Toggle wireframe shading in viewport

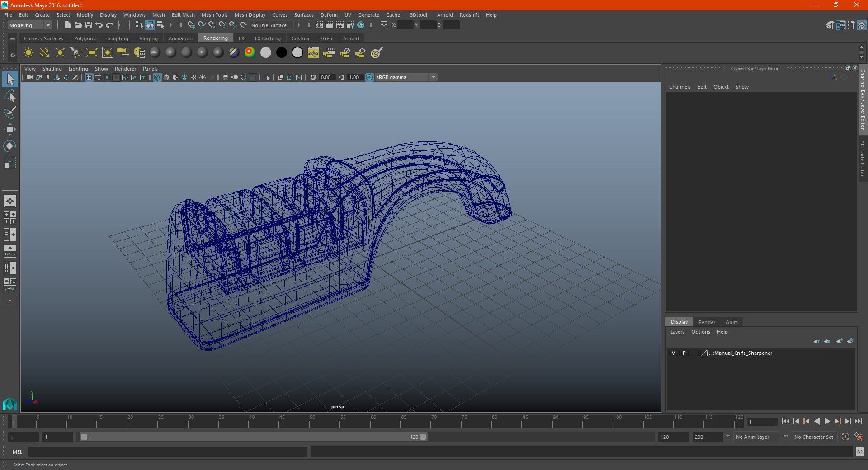pos(157,77)
